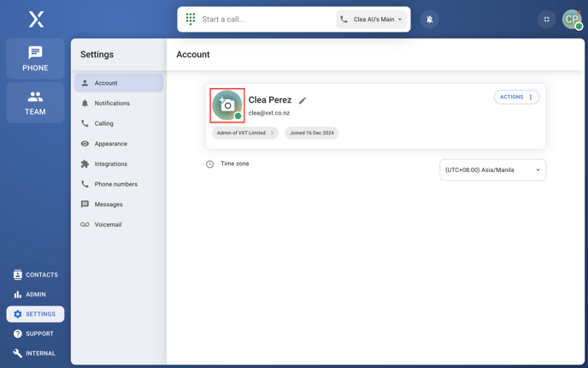Open Calling settings

pyautogui.click(x=119, y=123)
